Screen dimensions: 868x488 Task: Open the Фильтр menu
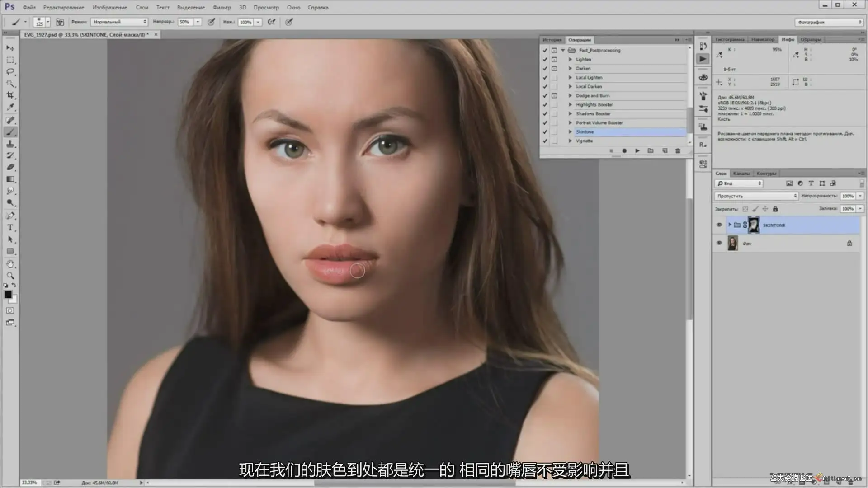pyautogui.click(x=222, y=7)
